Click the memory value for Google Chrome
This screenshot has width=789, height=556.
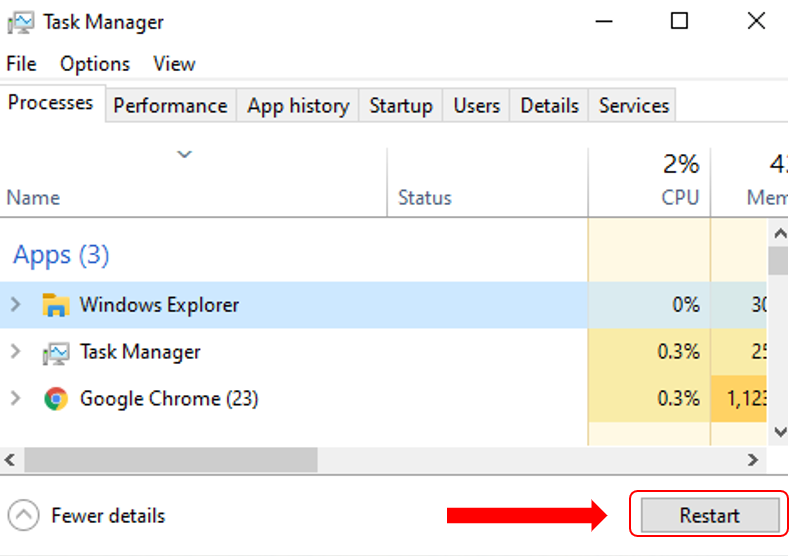pyautogui.click(x=746, y=399)
